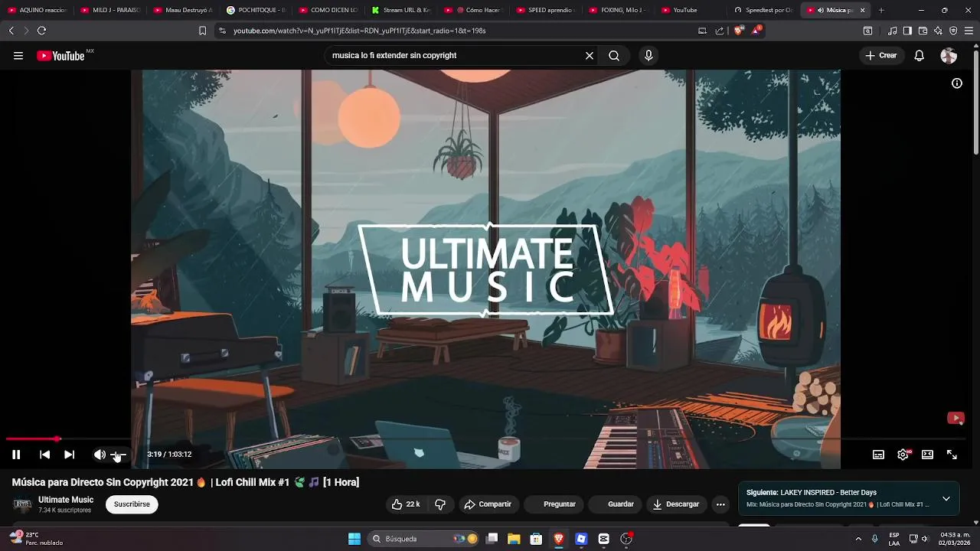Adjust the player volume slider

[119, 455]
